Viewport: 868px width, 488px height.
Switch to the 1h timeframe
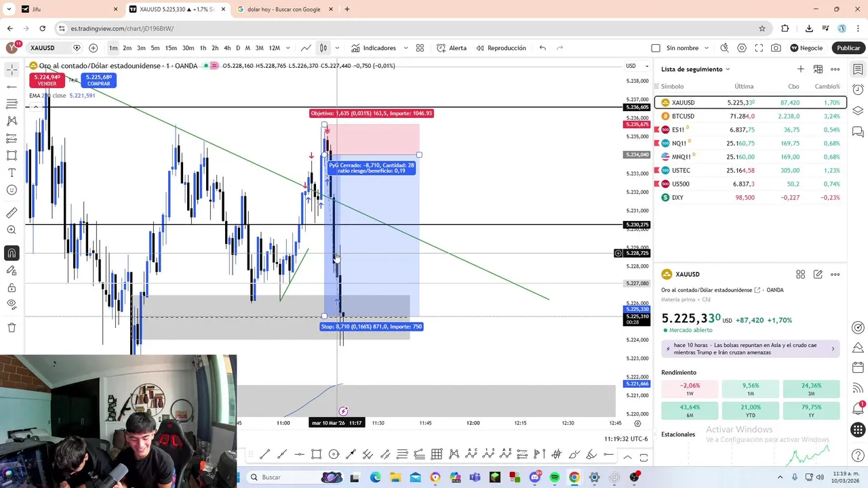(x=203, y=48)
